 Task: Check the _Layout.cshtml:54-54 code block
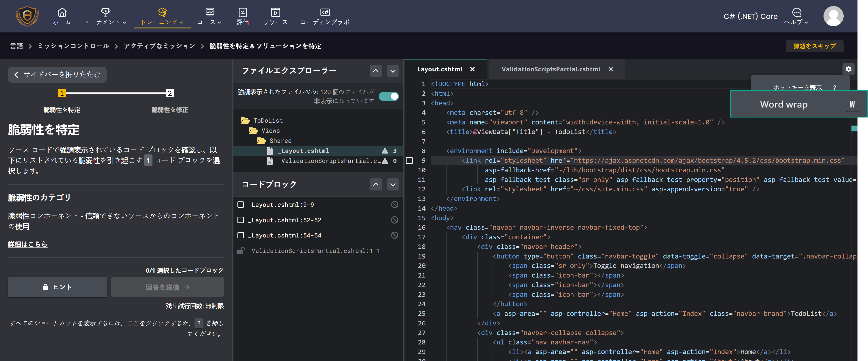click(x=241, y=235)
